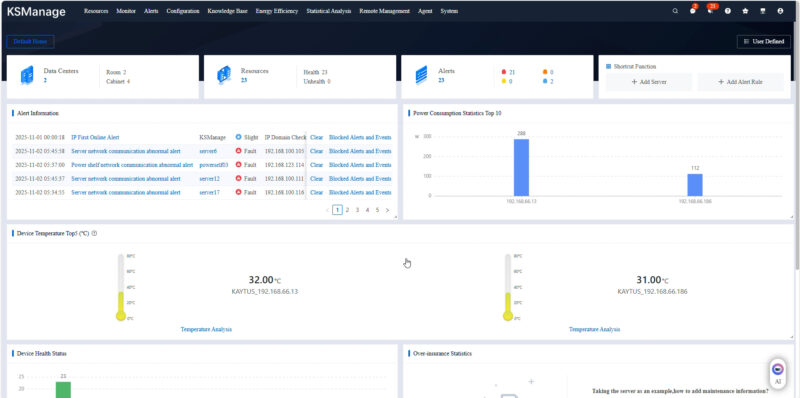Click the red critical alert count 21
The width and height of the screenshot is (800, 398).
512,72
